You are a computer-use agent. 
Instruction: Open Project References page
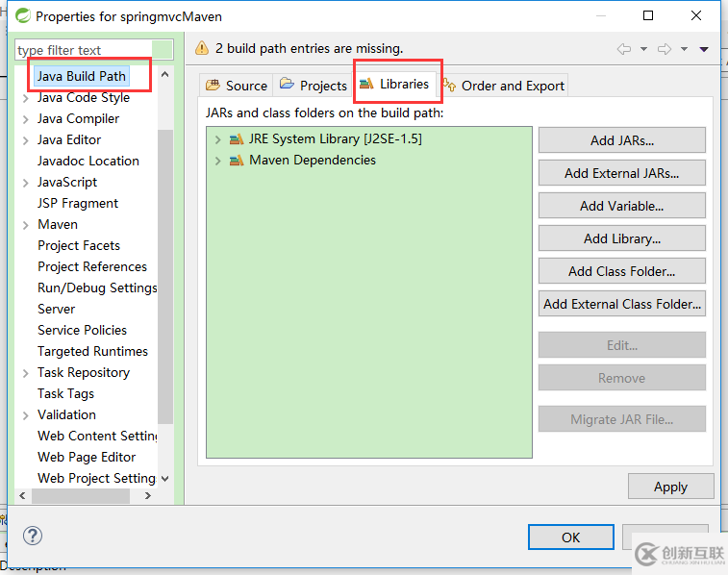[x=92, y=267]
